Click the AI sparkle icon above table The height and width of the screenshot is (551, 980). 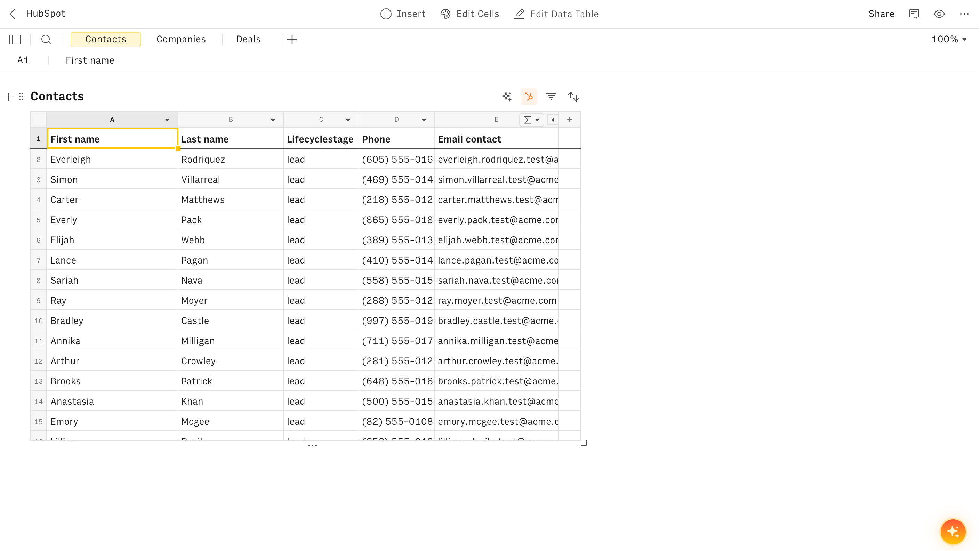coord(506,97)
